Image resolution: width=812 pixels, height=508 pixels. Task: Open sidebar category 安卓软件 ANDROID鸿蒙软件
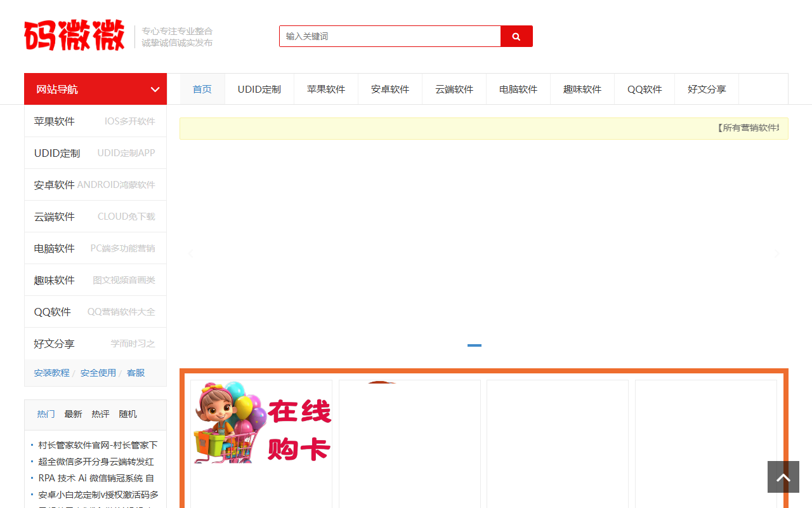click(x=95, y=185)
